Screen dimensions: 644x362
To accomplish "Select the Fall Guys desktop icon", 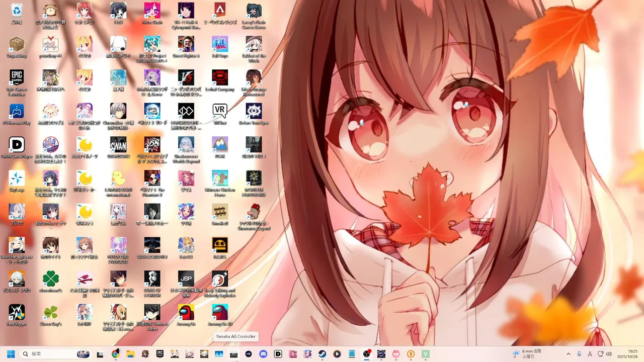I will coord(220,44).
